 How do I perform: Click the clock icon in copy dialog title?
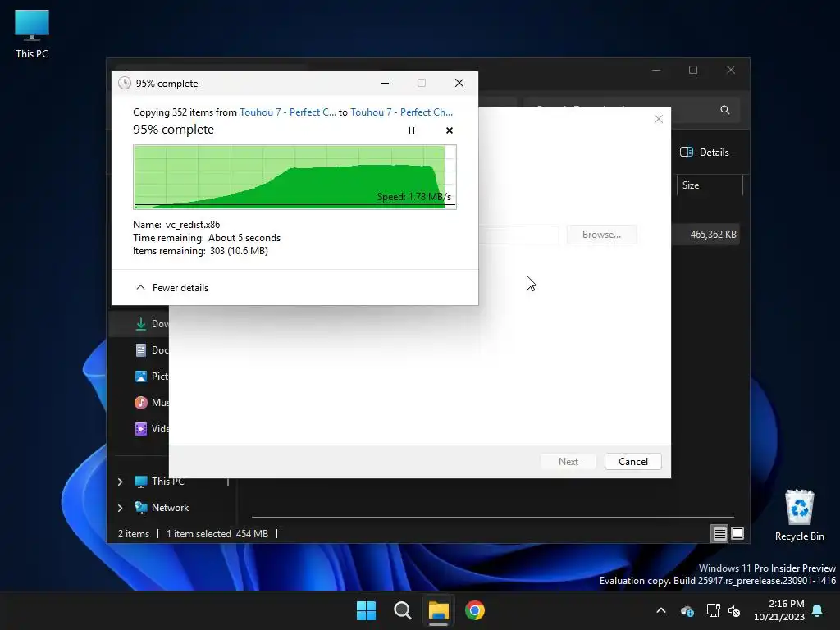[125, 83]
